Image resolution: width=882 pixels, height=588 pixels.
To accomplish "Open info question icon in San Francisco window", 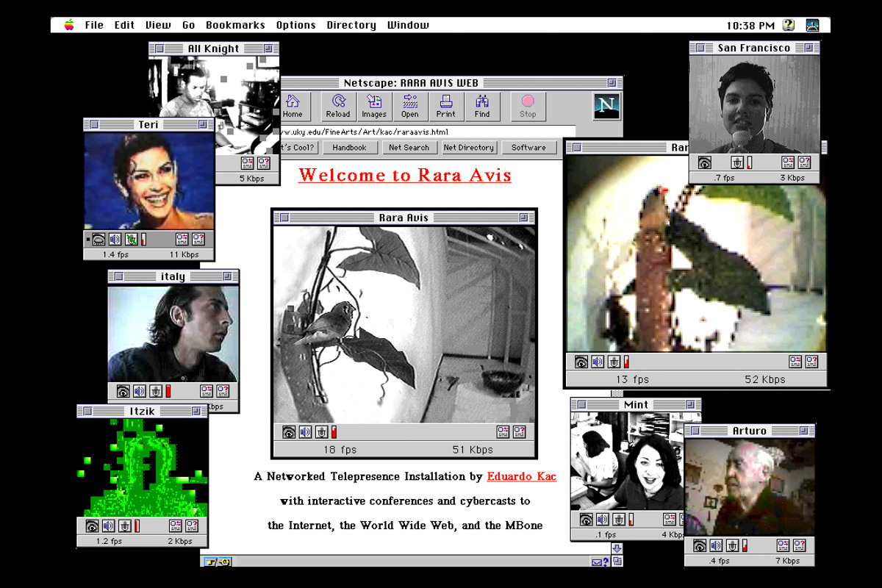I will [805, 162].
